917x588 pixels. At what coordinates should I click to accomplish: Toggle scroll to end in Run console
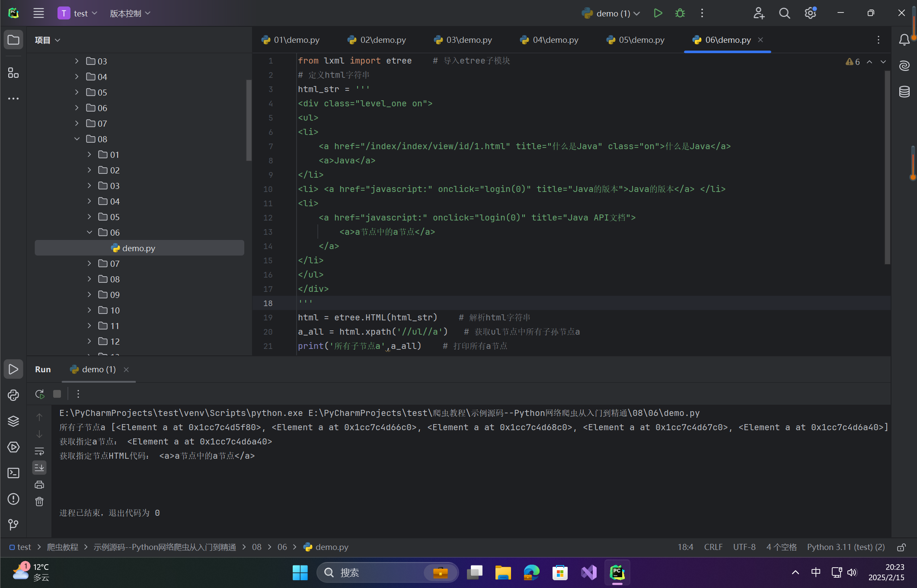point(39,467)
